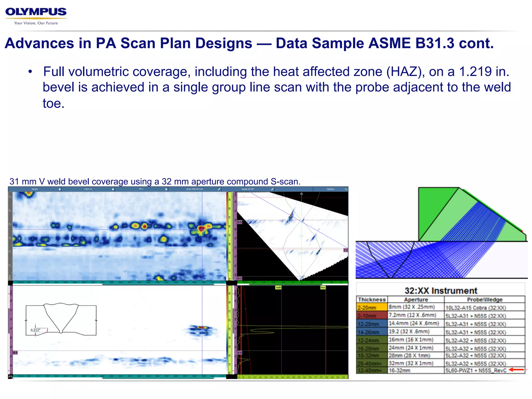Click the Ref. marker in A-scan

(323, 288)
